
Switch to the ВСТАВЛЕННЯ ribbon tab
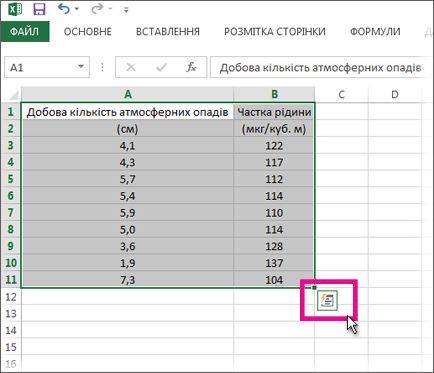pyautogui.click(x=168, y=32)
